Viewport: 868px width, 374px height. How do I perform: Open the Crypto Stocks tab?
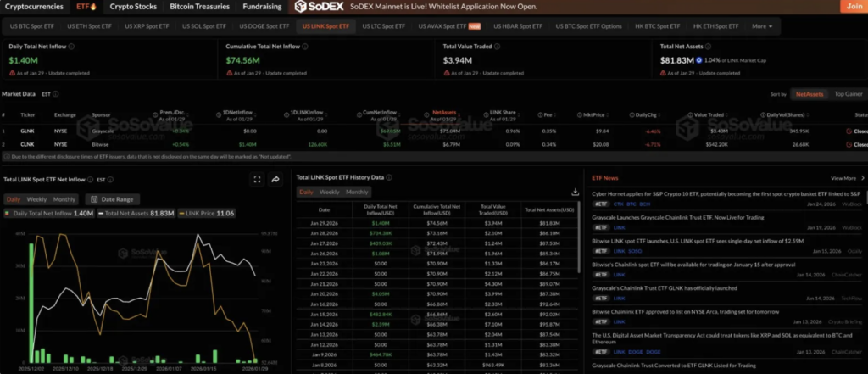(x=133, y=7)
